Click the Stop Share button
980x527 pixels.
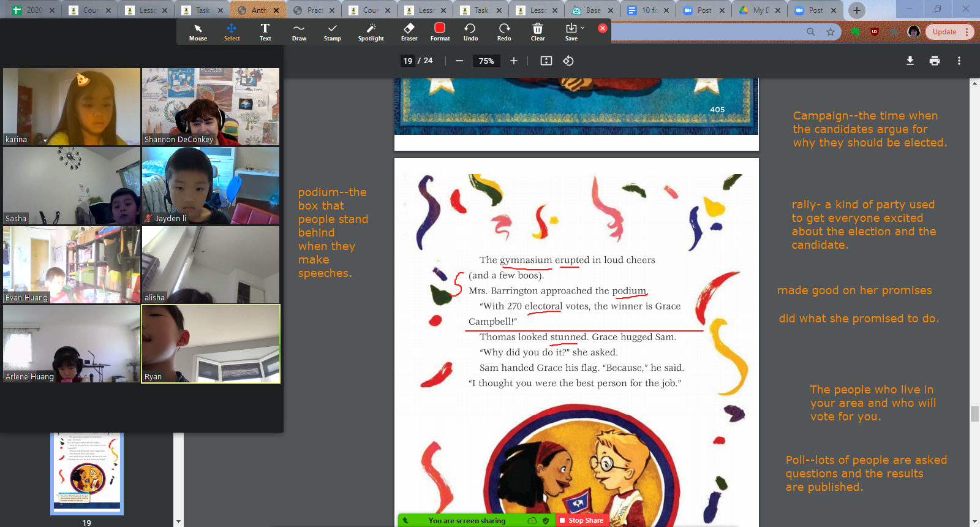[x=582, y=520]
